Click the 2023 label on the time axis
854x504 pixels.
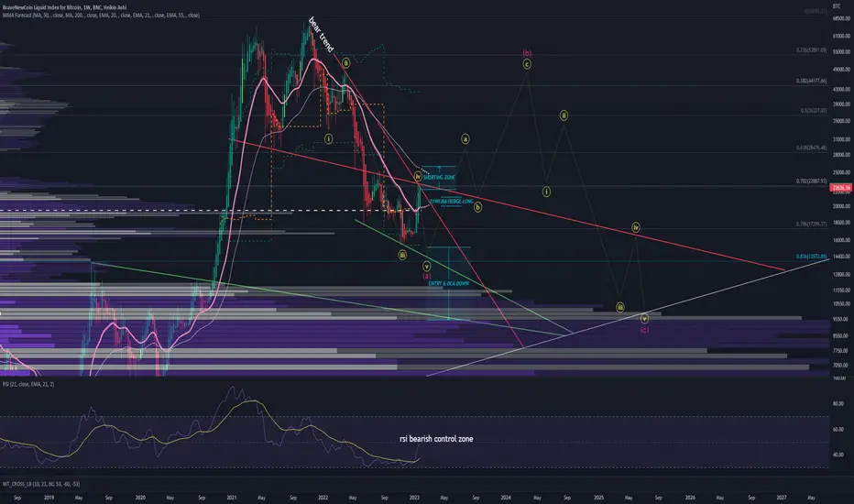pos(414,498)
